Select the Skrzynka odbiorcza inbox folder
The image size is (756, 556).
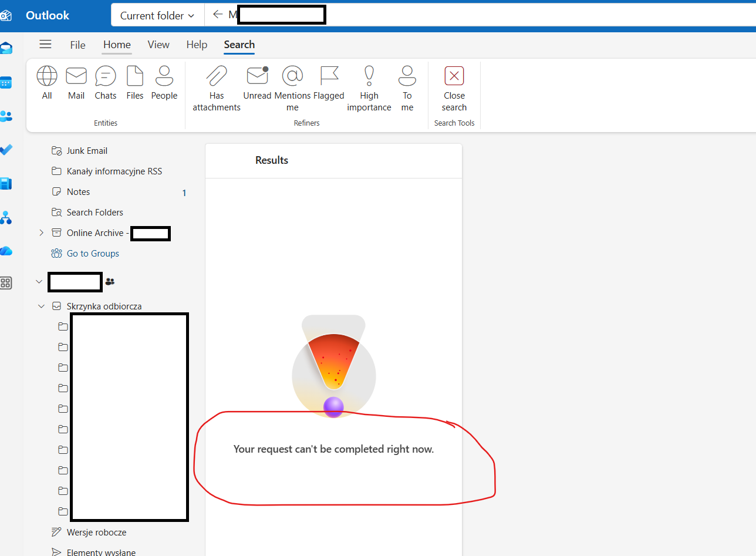(104, 306)
